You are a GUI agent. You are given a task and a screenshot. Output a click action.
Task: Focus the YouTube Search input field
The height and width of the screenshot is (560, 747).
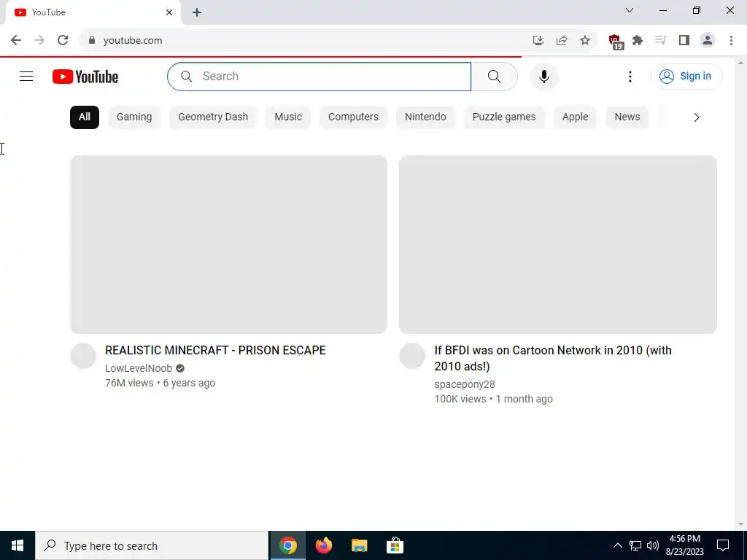pyautogui.click(x=320, y=76)
